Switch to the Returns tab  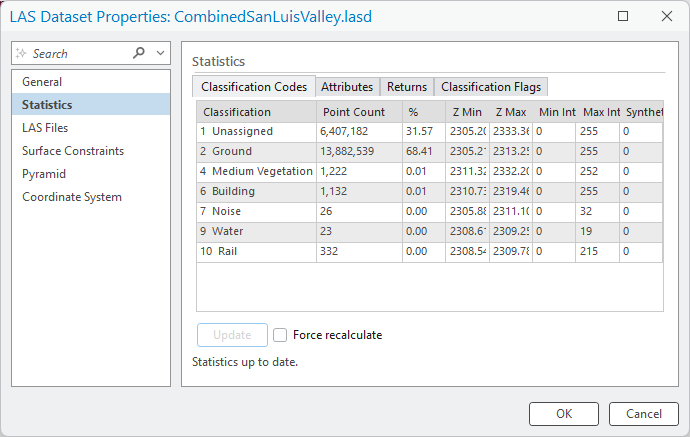(407, 87)
